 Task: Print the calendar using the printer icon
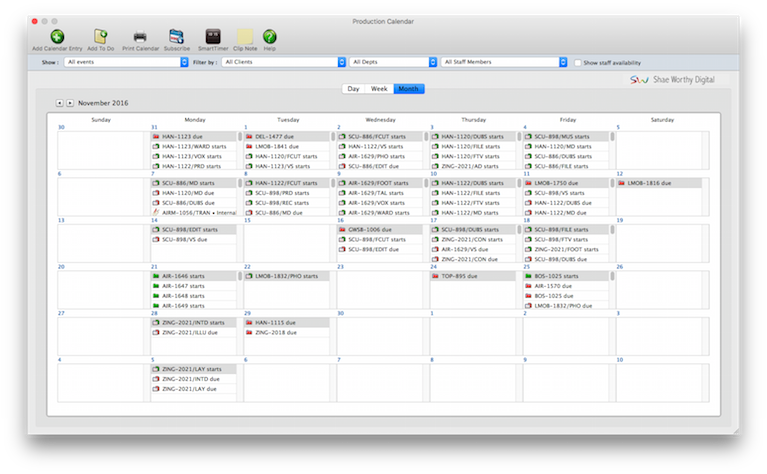click(x=140, y=37)
